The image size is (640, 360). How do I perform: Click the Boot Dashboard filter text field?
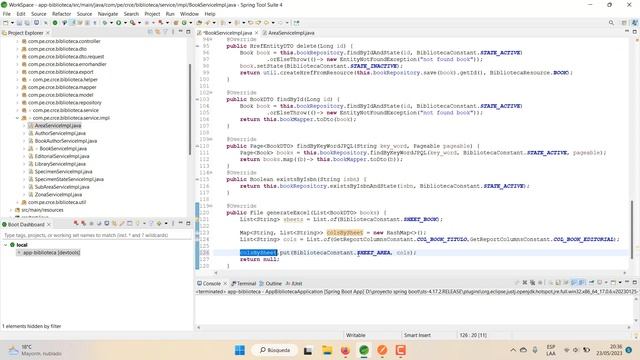point(96,235)
